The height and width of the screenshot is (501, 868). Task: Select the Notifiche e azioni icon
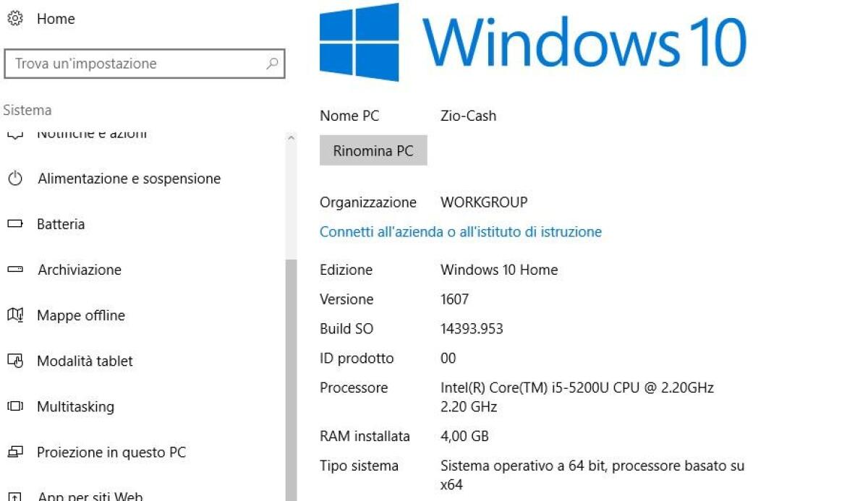click(14, 133)
